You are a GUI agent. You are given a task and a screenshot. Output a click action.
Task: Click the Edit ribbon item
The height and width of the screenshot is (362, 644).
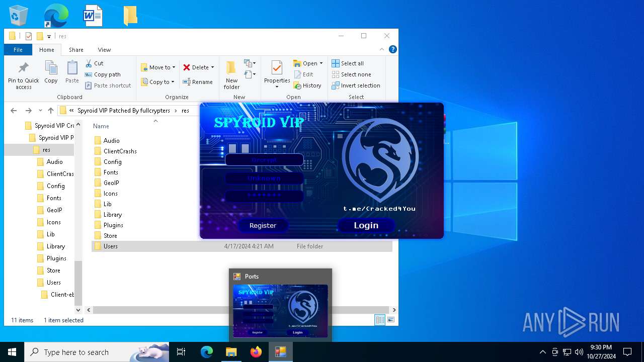303,74
